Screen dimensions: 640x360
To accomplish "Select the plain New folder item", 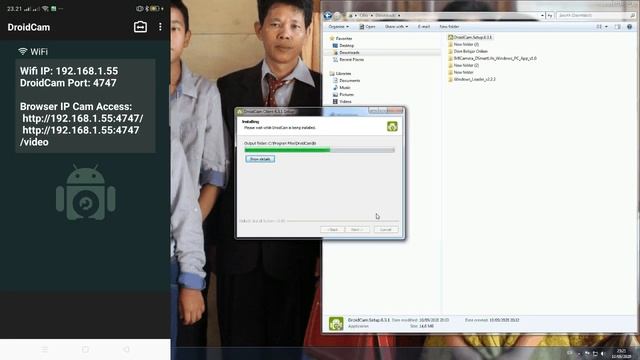I will (461, 72).
